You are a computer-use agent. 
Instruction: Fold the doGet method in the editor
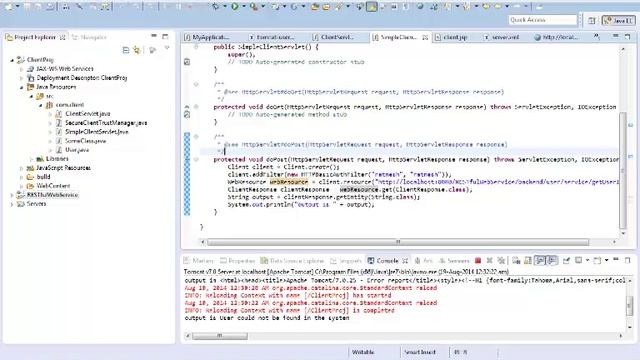[196, 107]
